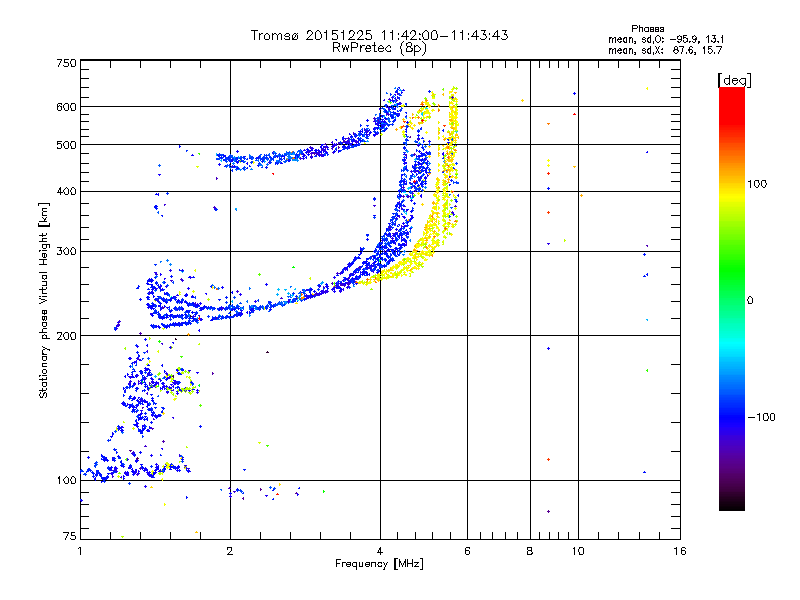The width and height of the screenshot is (800, 600).
Task: Select the 'mean, sd,O: -95.9, 13.1' line
Action: [x=666, y=39]
